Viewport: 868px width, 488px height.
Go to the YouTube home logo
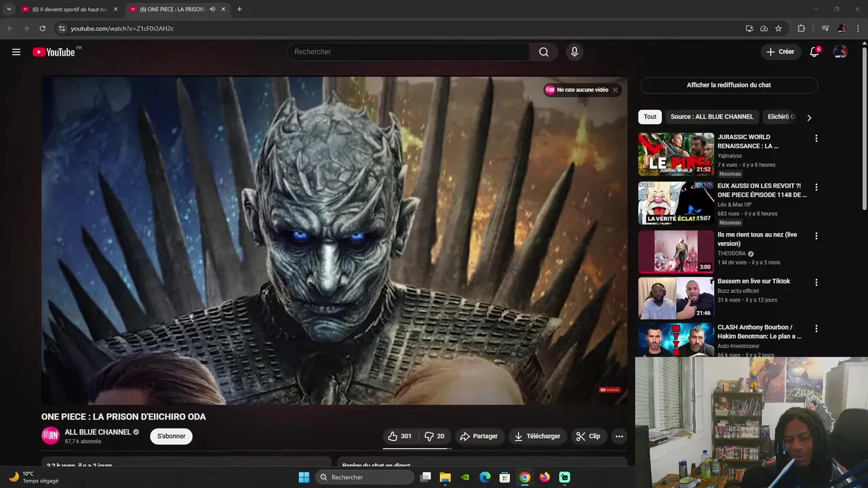[54, 52]
